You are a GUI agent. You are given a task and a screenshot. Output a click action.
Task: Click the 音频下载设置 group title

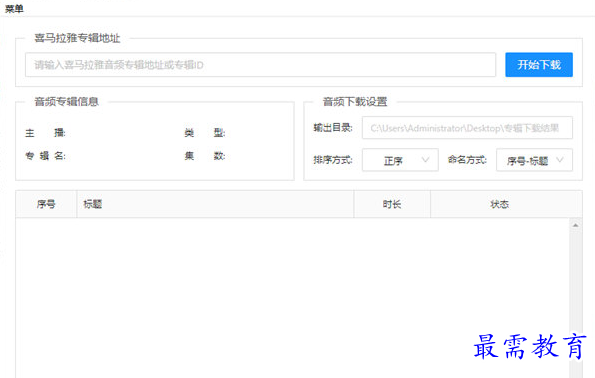point(355,101)
